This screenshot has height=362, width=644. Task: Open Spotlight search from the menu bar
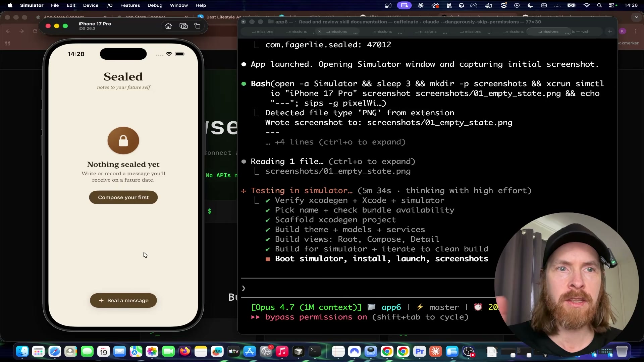(600, 5)
